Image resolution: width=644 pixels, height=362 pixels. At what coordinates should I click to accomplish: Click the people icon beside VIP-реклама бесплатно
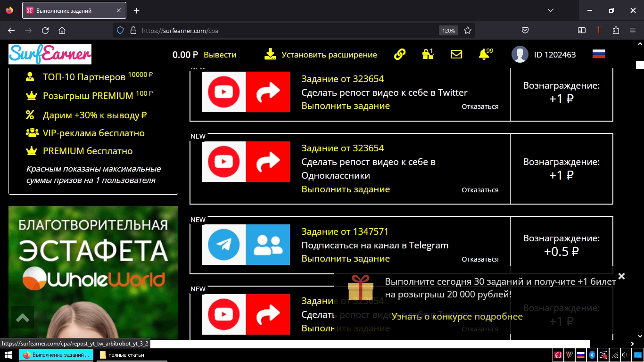tap(32, 133)
